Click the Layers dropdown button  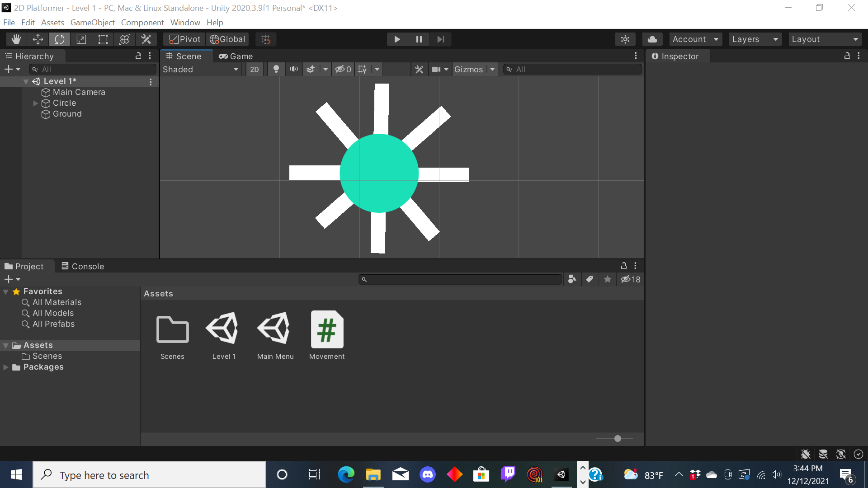click(x=754, y=39)
